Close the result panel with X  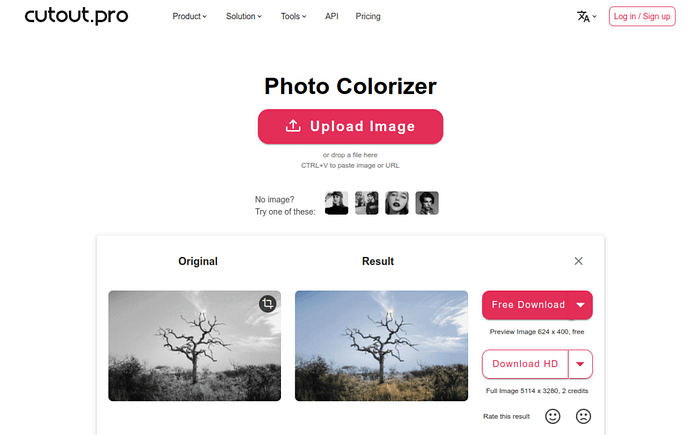coord(579,261)
